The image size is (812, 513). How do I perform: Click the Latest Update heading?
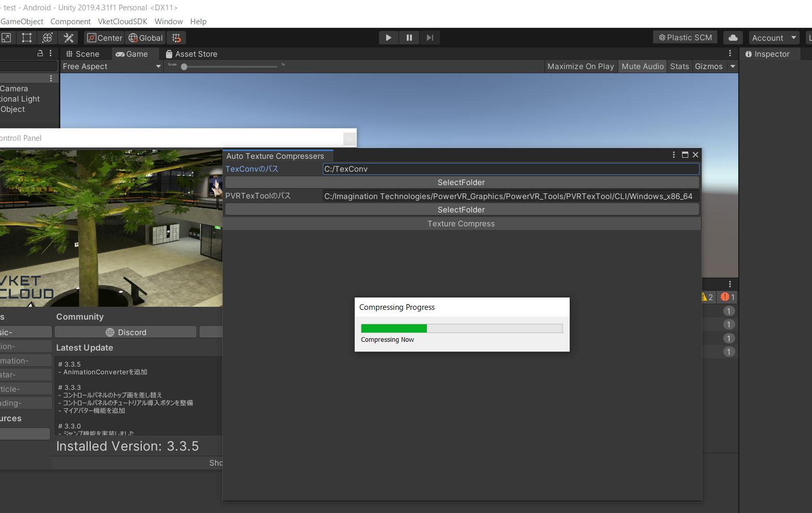(85, 348)
